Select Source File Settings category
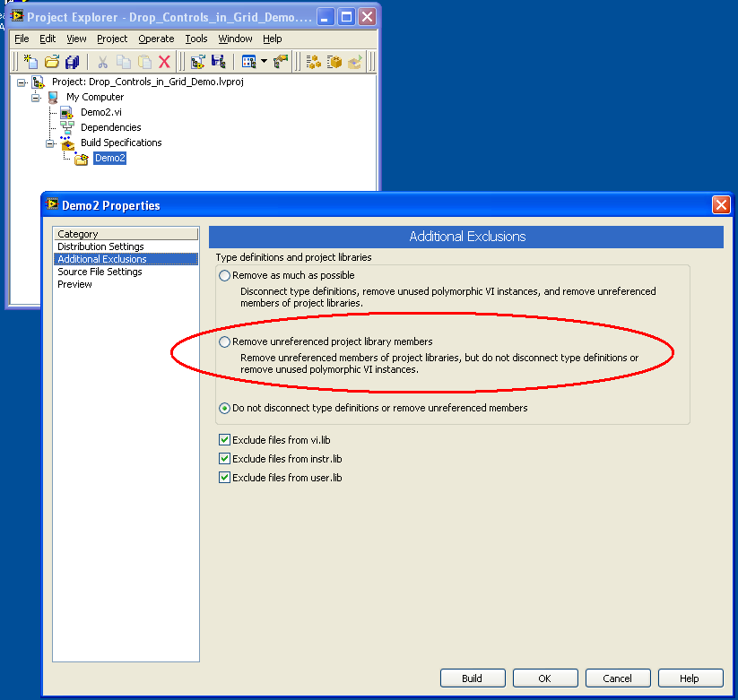The width and height of the screenshot is (738, 700). tap(126, 272)
